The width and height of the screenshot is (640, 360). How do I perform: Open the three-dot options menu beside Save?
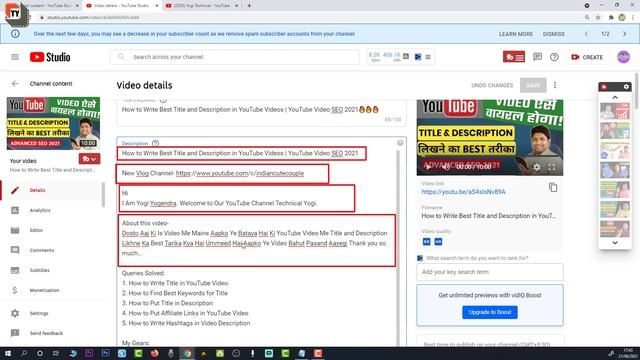pyautogui.click(x=555, y=85)
